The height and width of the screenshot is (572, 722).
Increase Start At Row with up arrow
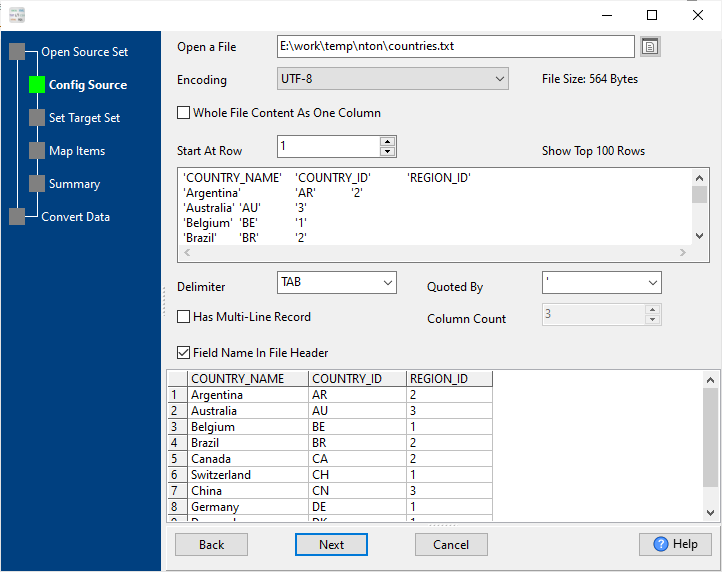pos(388,142)
